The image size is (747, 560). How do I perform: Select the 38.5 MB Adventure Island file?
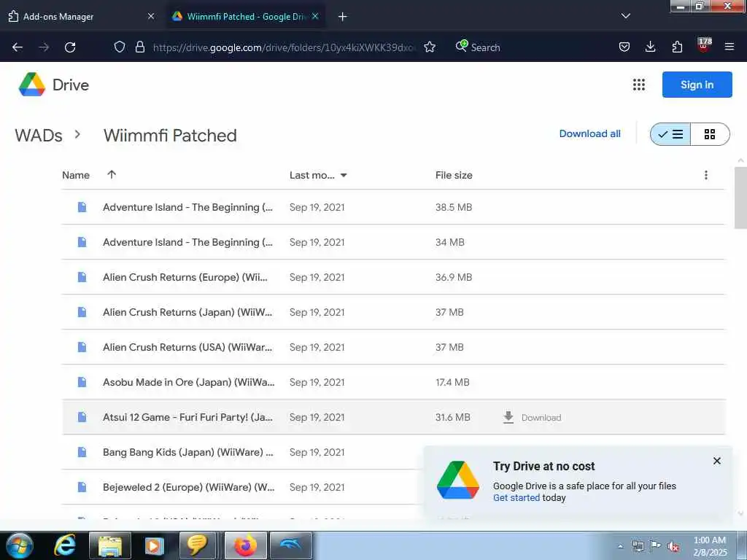pos(393,207)
